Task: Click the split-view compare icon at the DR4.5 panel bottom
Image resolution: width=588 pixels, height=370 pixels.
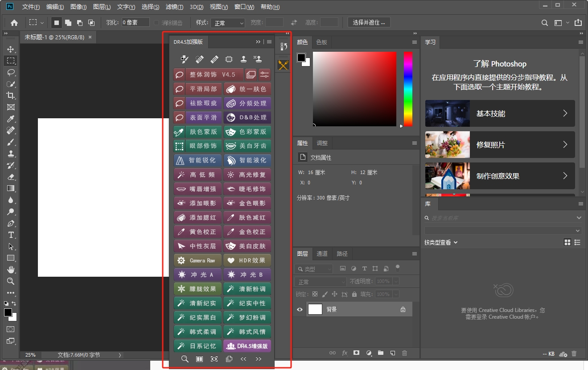Action: tap(199, 358)
